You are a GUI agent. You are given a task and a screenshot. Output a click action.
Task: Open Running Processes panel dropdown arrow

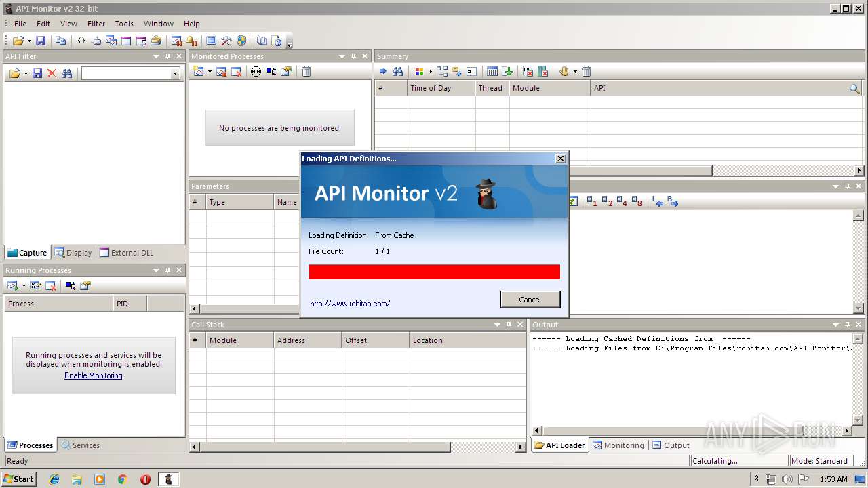coord(156,270)
